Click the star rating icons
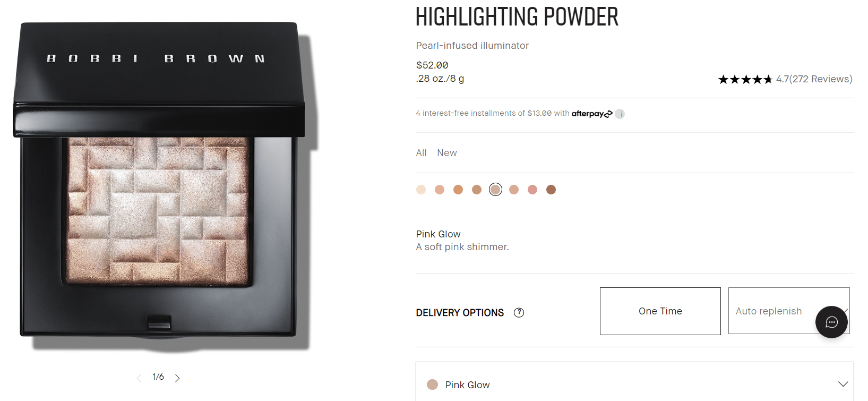The image size is (868, 401). [745, 80]
